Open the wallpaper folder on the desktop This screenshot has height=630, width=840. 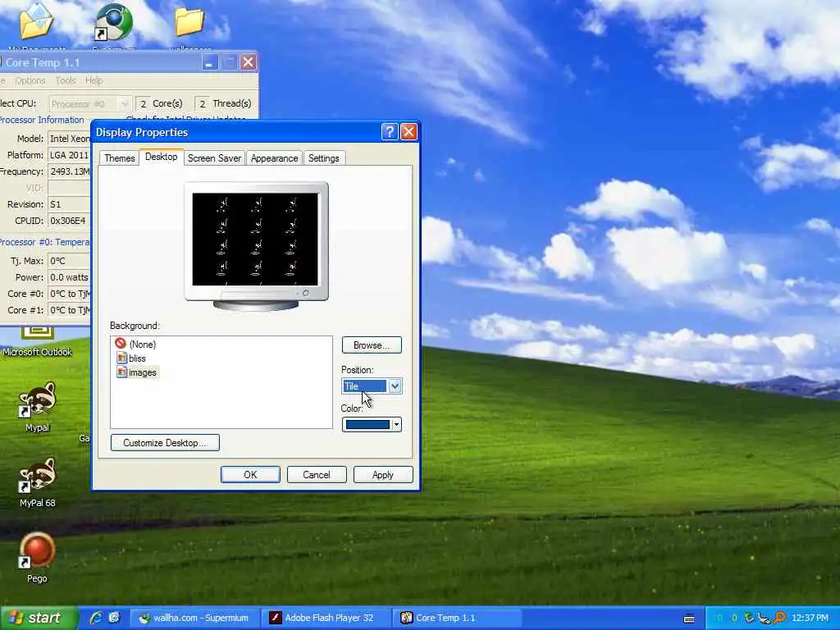tap(189, 22)
